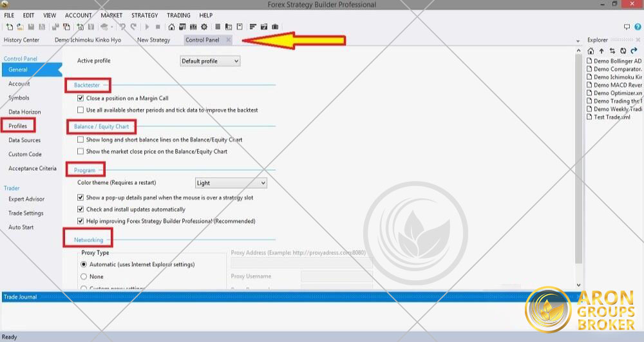
Task: Open feedback speech bubble icon
Action: 627,27
